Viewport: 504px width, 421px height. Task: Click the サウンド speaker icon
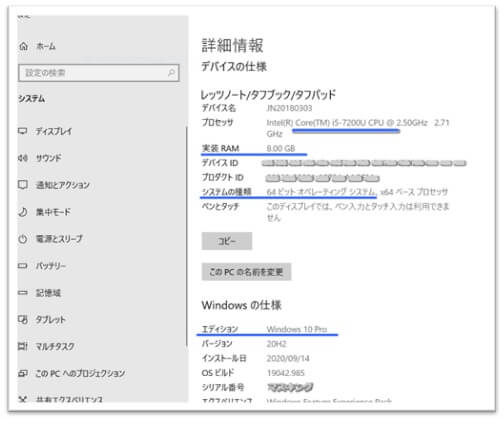pyautogui.click(x=23, y=158)
